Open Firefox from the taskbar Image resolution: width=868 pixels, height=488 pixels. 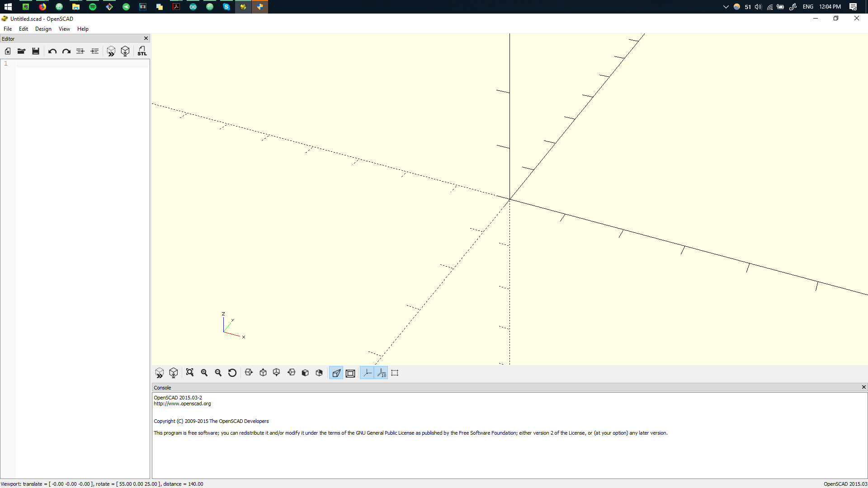(x=42, y=7)
